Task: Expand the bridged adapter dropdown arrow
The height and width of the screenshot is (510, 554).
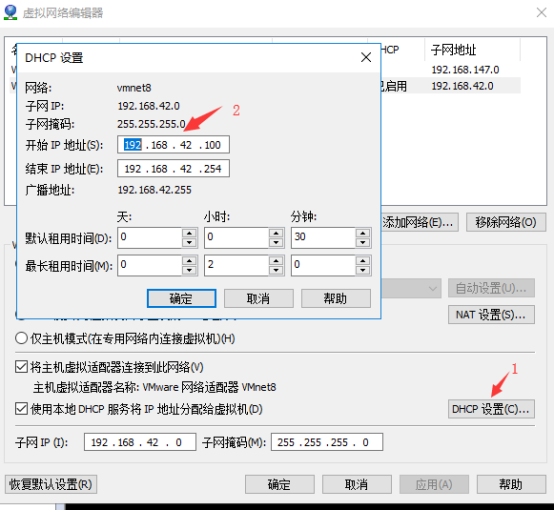Action: click(432, 288)
